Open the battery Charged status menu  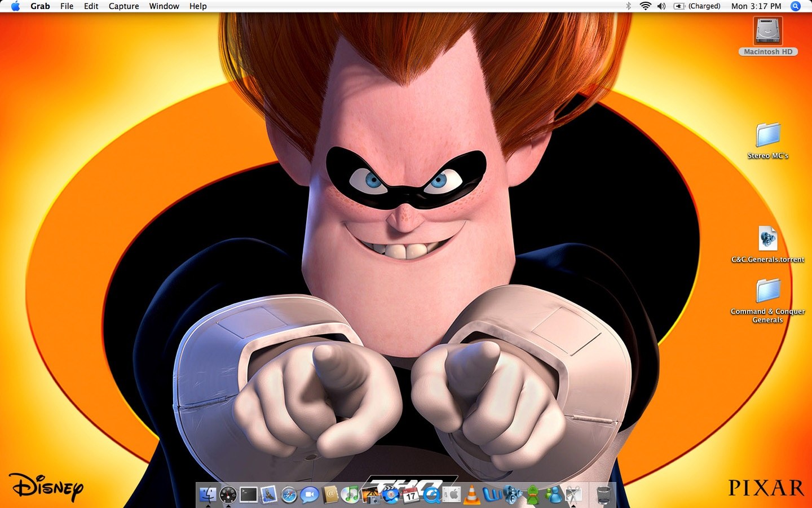698,6
